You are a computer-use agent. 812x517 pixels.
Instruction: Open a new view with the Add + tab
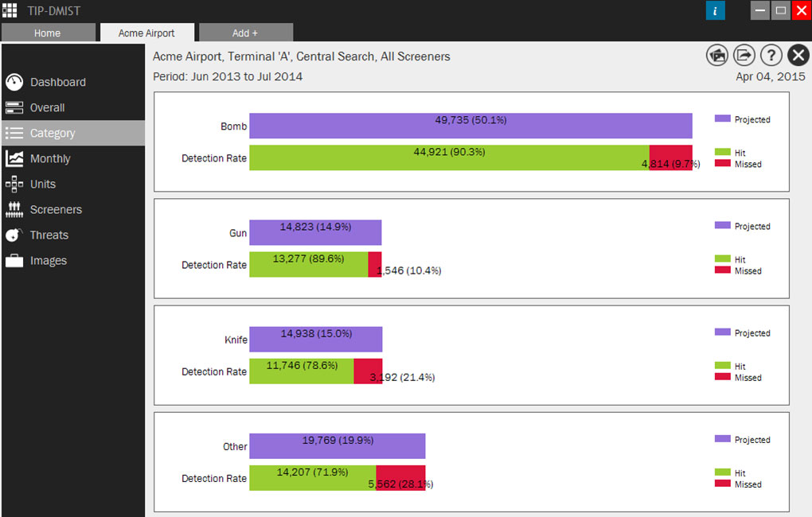[244, 33]
